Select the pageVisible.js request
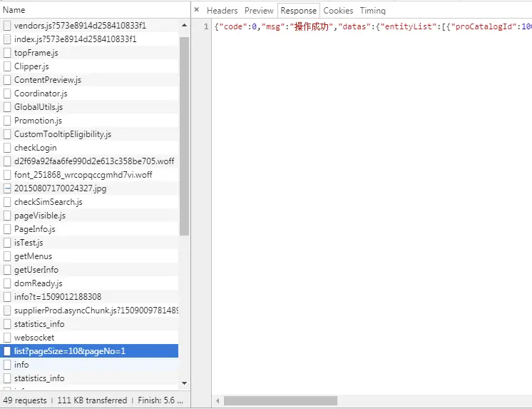 [x=89, y=216]
